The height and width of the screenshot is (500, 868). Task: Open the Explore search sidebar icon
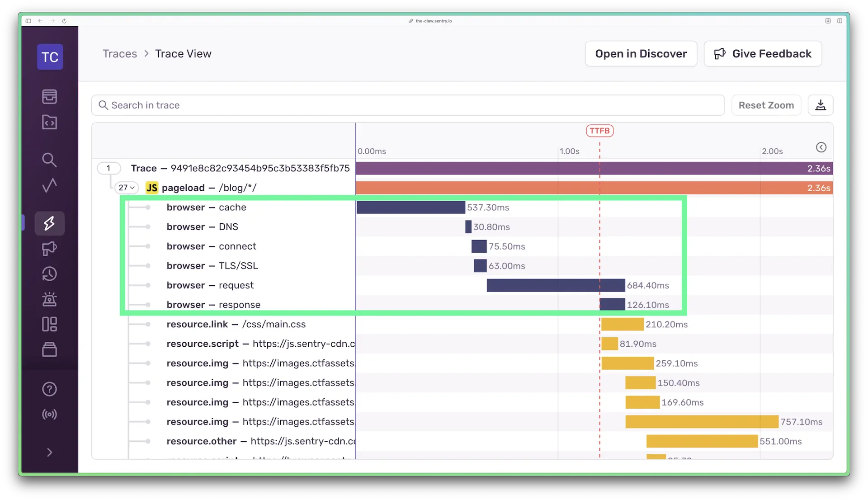[49, 160]
